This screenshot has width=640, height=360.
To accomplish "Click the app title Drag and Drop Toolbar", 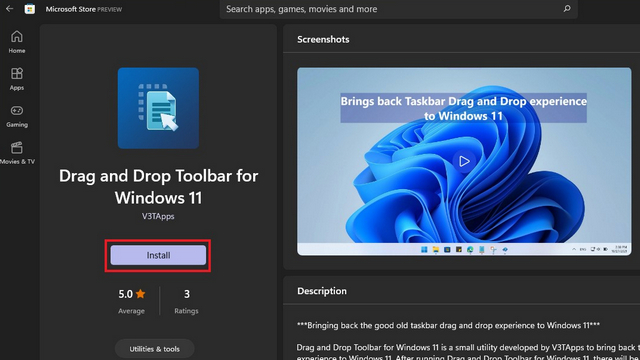I will click(x=158, y=187).
